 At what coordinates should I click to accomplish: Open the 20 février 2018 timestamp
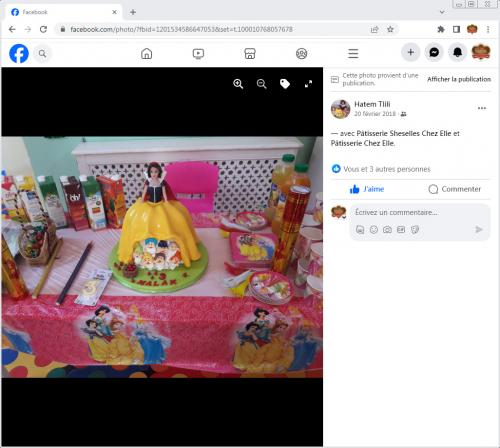pyautogui.click(x=375, y=114)
